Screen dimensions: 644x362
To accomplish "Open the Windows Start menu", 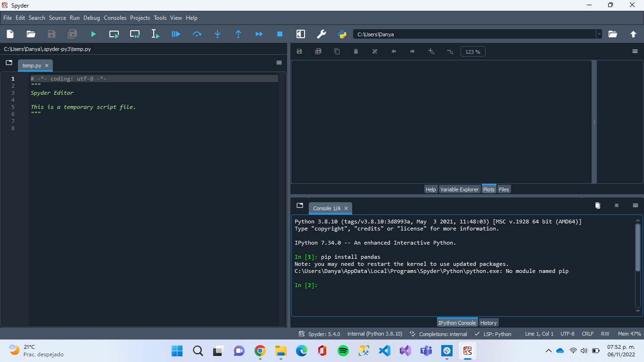I will click(x=177, y=351).
